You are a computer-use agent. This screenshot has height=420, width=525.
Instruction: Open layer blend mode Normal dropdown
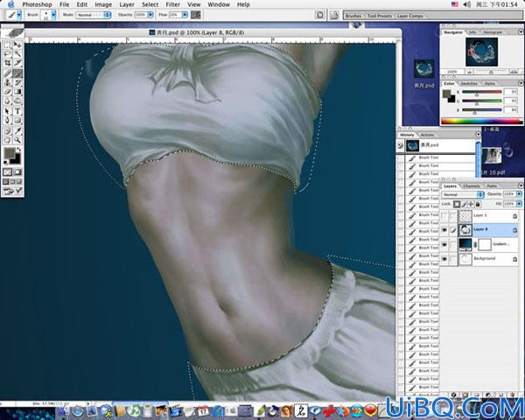463,194
